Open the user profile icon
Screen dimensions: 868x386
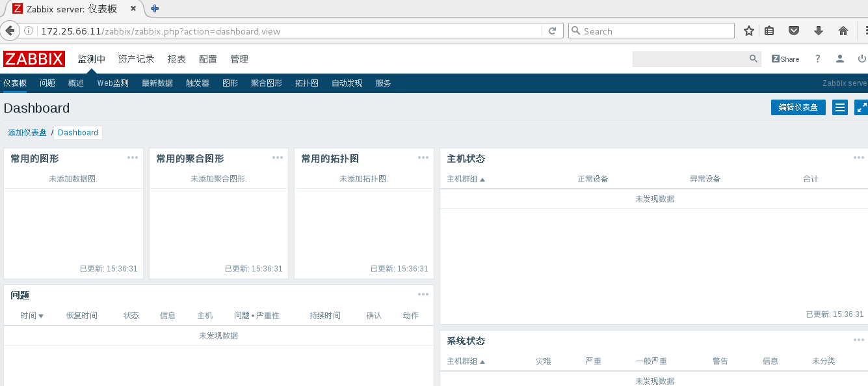tap(840, 59)
